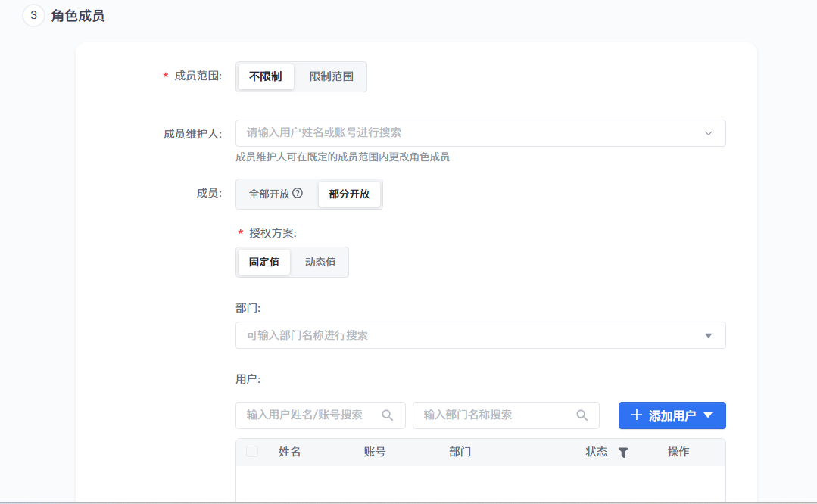Click the help icon beside 全部开放
The height and width of the screenshot is (504, 817).
coord(298,193)
